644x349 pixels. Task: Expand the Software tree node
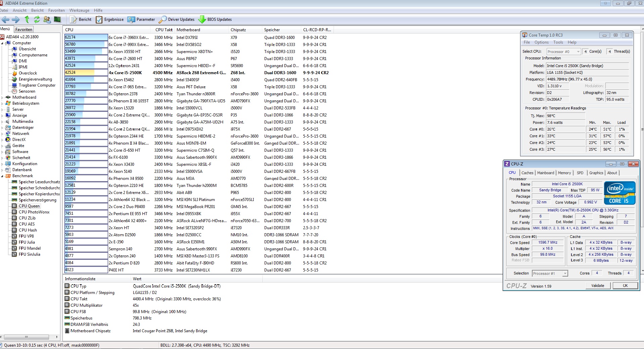2,152
